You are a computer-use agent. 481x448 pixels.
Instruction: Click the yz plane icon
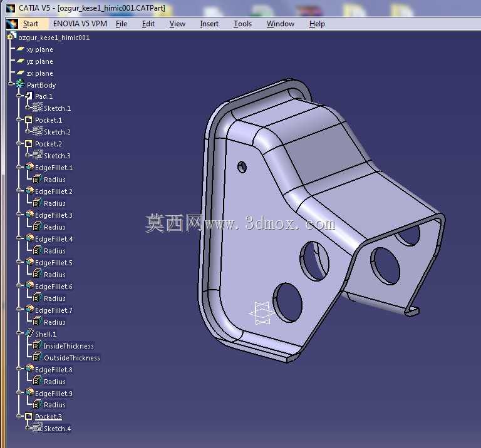pos(21,61)
